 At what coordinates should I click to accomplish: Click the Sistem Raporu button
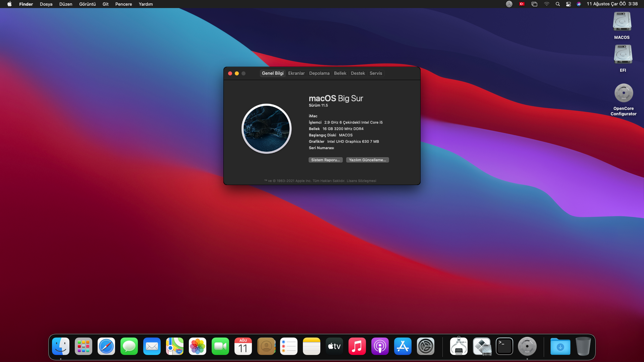click(x=325, y=160)
